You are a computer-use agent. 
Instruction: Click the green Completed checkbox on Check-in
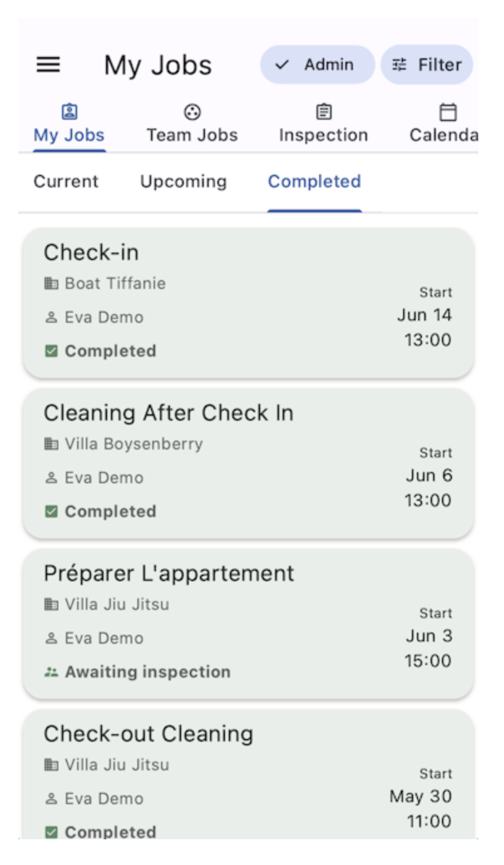pos(51,351)
